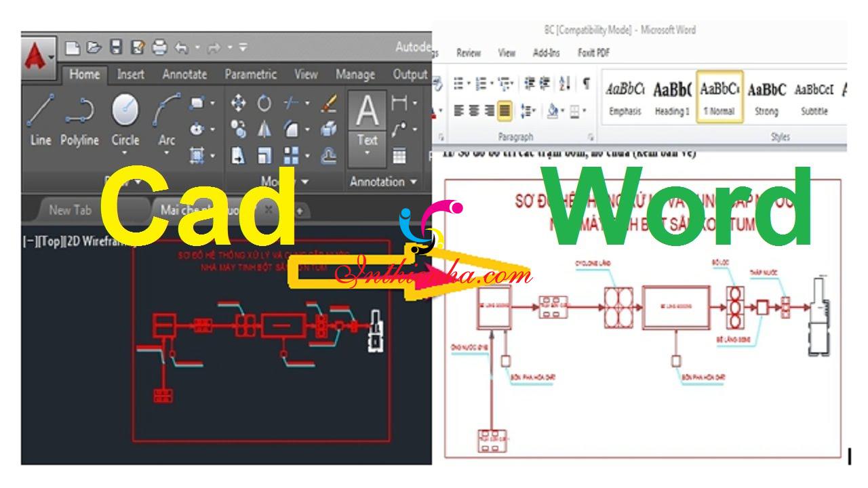
Task: Open the Add-Ins tab in Word
Action: tap(546, 53)
